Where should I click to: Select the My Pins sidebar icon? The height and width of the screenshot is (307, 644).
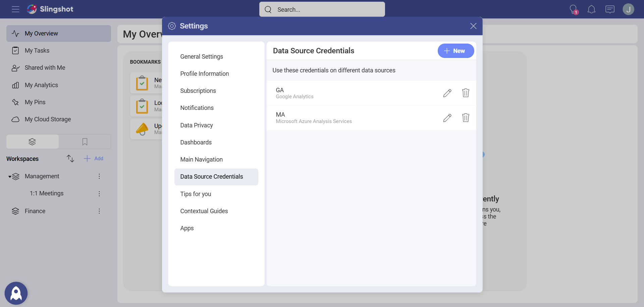(15, 102)
